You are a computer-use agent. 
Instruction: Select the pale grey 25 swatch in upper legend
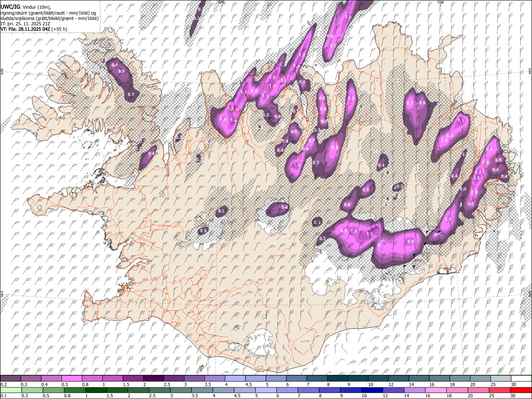tap(500, 378)
